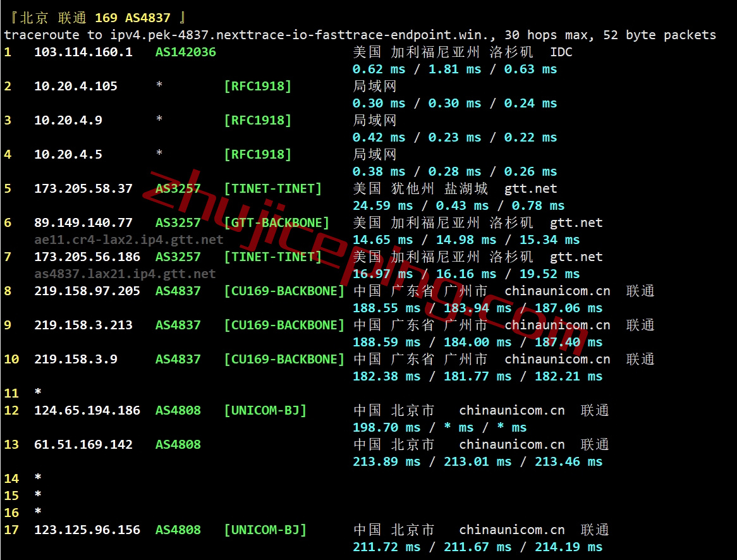Click the IP address 61.51.169.142
Image resolution: width=737 pixels, height=560 pixels.
click(83, 444)
